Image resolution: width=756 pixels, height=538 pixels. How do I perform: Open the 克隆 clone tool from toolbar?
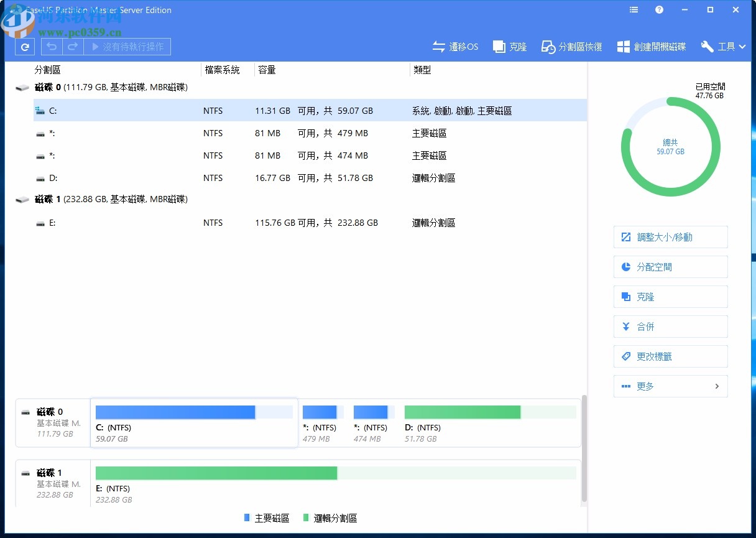coord(510,46)
